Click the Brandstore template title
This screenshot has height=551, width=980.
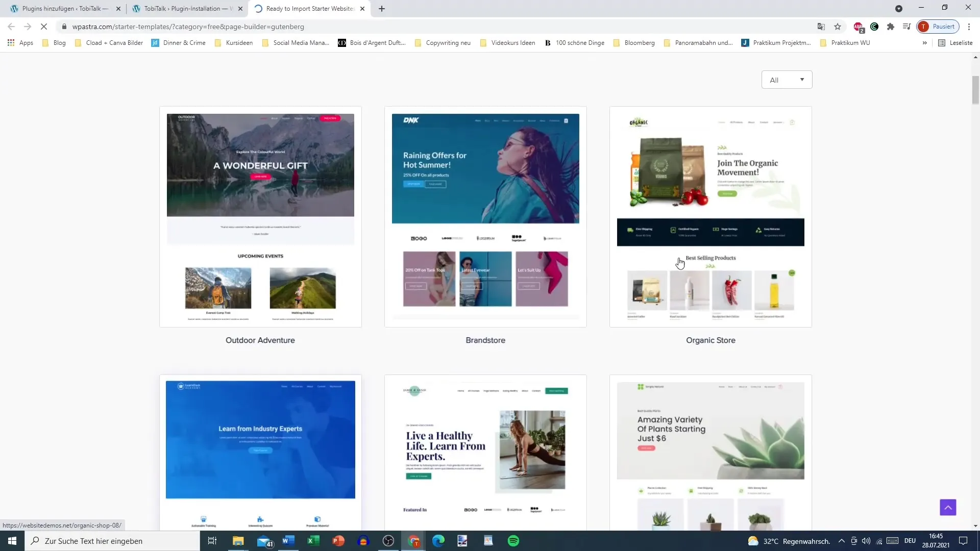(485, 340)
